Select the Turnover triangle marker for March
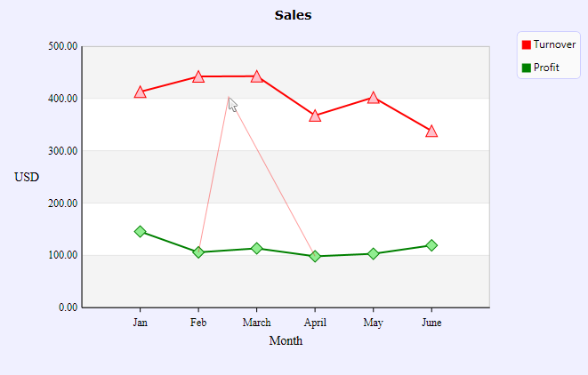The image size is (588, 375). (257, 76)
